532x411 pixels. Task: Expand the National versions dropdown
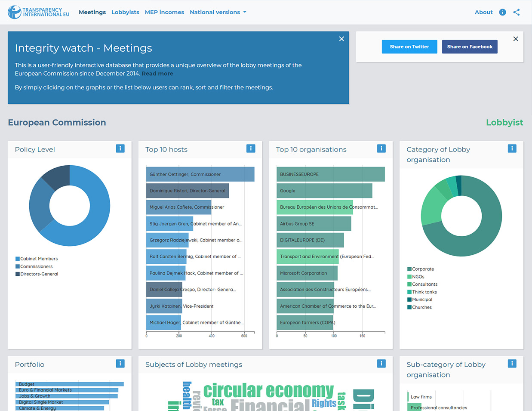[218, 12]
